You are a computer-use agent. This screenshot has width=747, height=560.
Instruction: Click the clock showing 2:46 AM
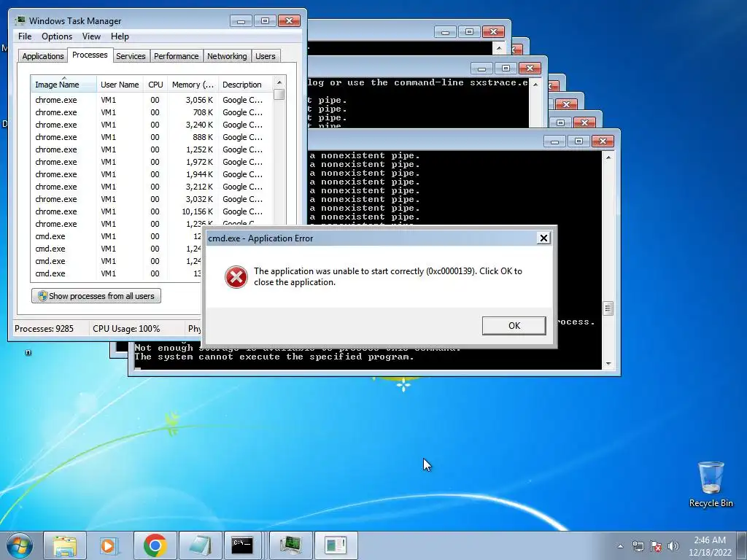coord(710,545)
